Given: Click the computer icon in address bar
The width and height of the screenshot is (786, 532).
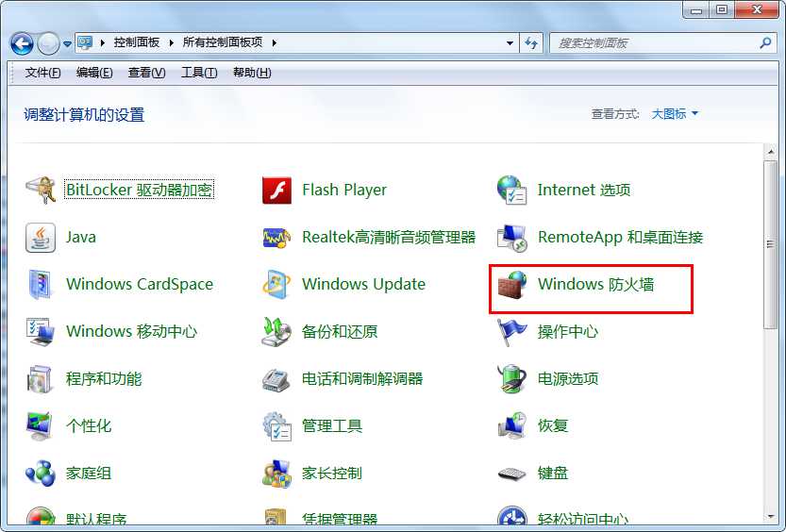Looking at the screenshot, I should pyautogui.click(x=85, y=42).
